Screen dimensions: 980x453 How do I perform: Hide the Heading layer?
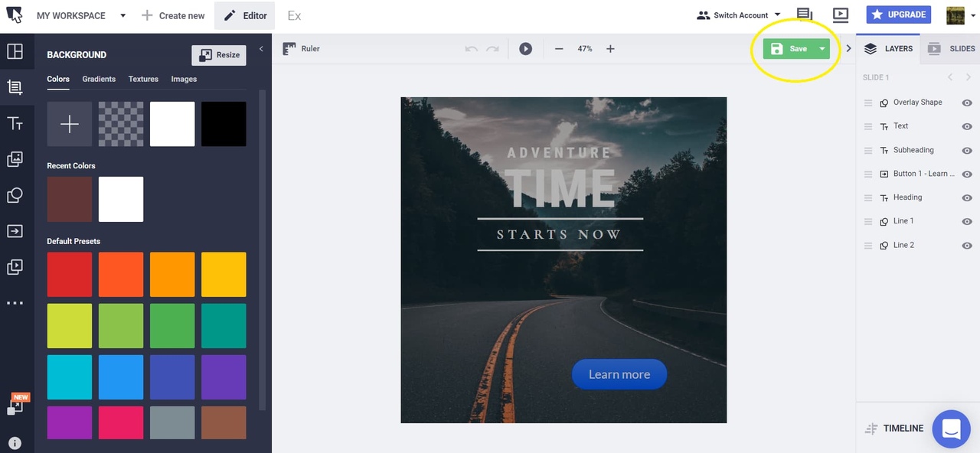967,197
